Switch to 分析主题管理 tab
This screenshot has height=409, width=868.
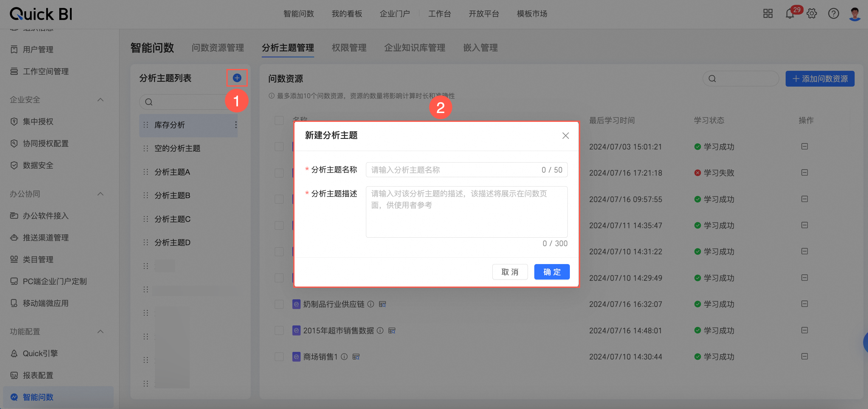click(288, 48)
